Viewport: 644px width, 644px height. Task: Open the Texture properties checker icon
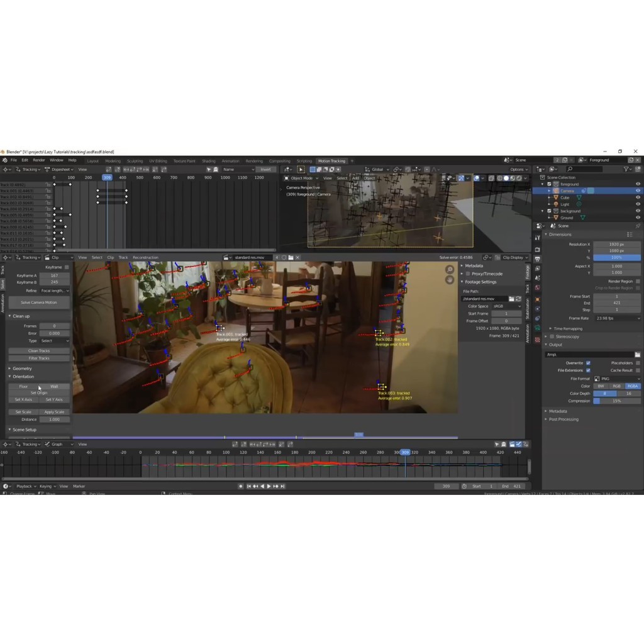coord(537,340)
